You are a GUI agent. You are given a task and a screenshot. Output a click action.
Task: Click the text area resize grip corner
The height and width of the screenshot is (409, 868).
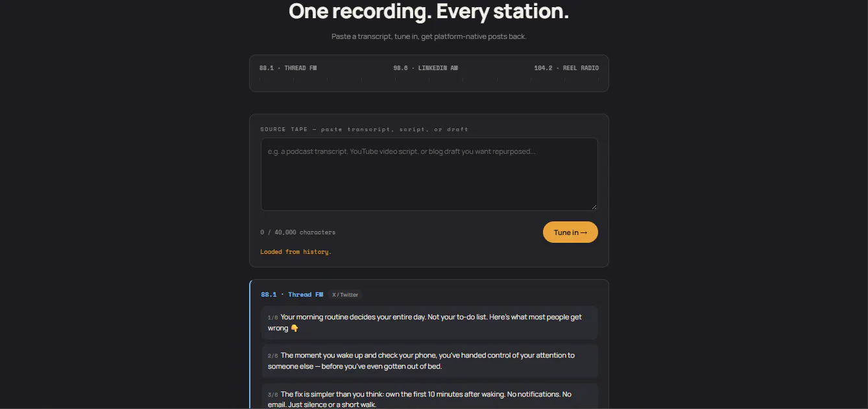click(594, 206)
